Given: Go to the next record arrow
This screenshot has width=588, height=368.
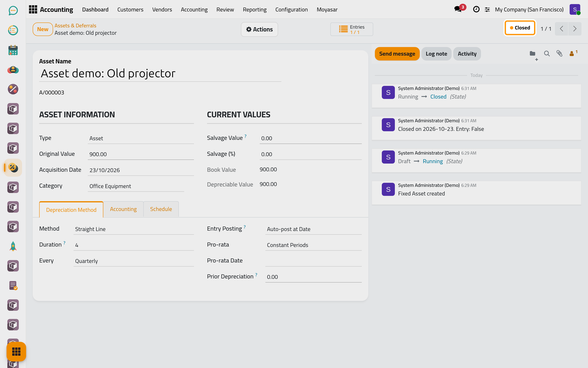Looking at the screenshot, I should click(x=575, y=29).
